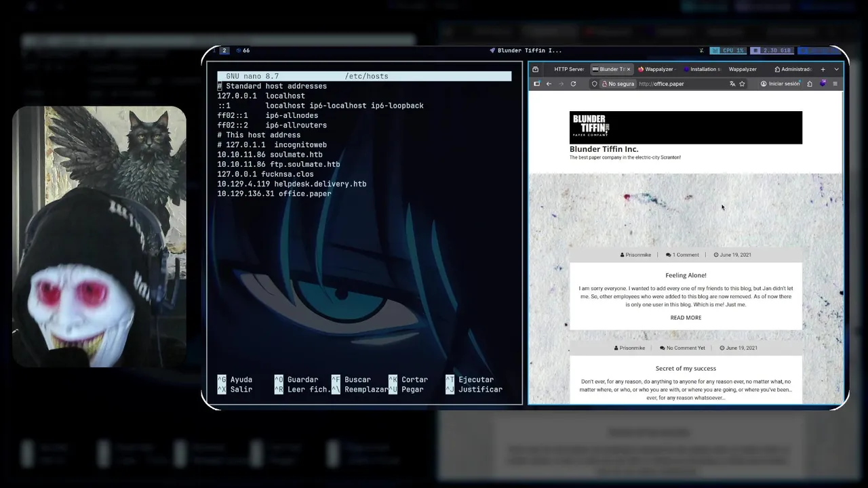This screenshot has width=868, height=488.
Task: Click the Blunder Tiffin logo banner
Action: pos(686,127)
